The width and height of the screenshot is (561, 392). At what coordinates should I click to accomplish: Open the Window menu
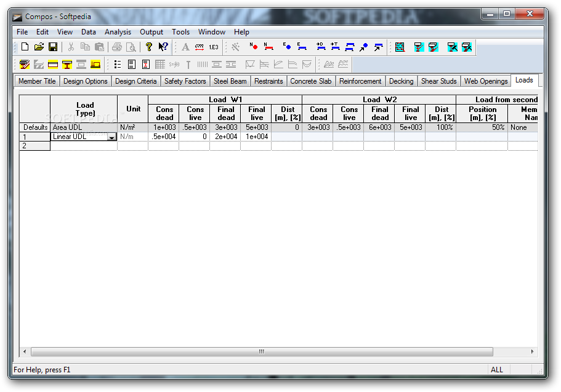coord(211,32)
